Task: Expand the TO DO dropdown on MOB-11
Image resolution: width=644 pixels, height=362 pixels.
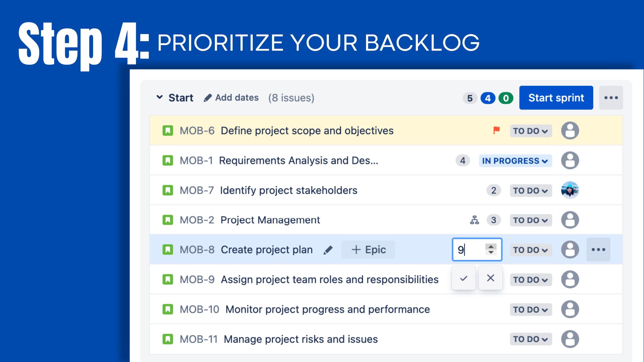Action: coord(530,339)
